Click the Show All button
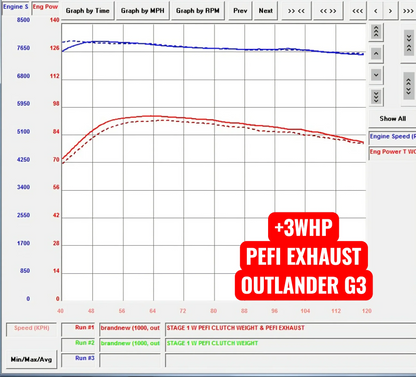 tap(393, 119)
